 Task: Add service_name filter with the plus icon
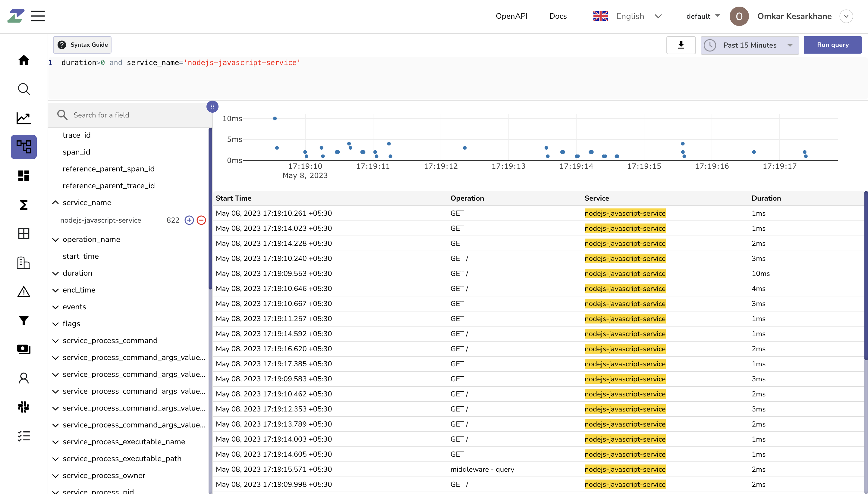tap(189, 220)
